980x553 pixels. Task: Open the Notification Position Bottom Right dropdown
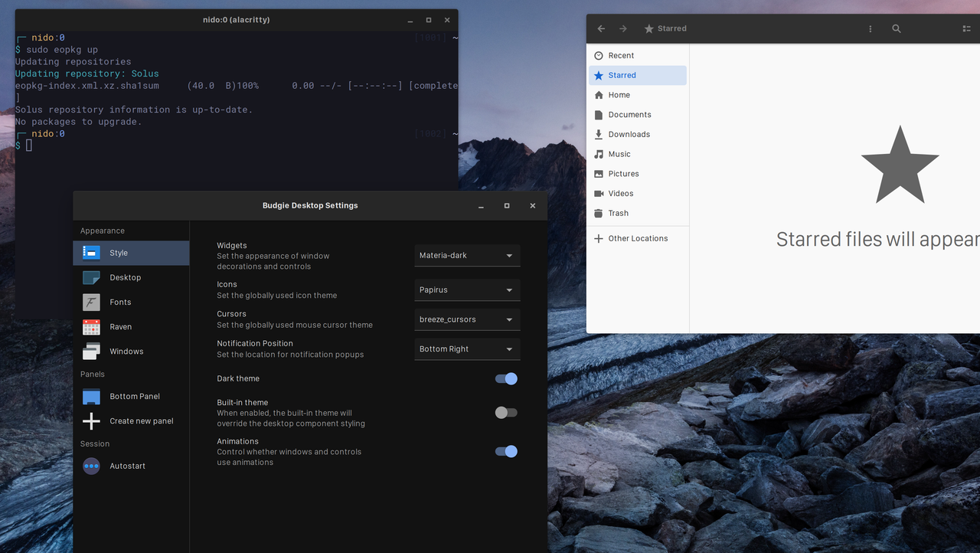pos(467,348)
